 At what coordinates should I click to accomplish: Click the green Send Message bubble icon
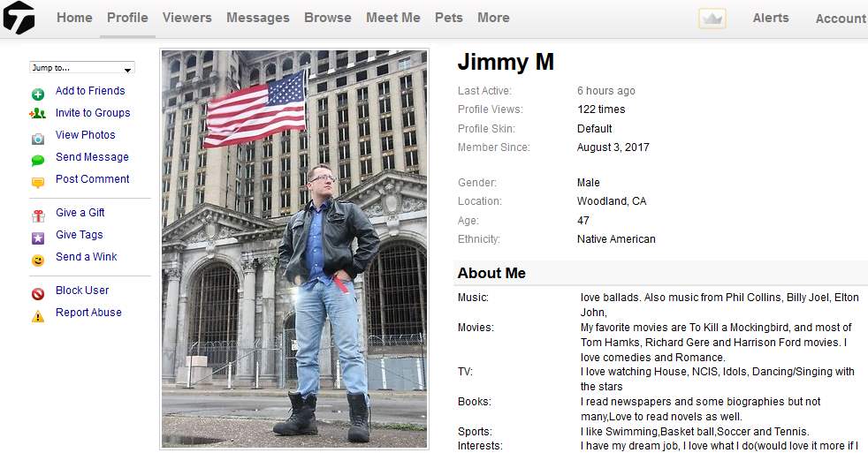point(38,161)
